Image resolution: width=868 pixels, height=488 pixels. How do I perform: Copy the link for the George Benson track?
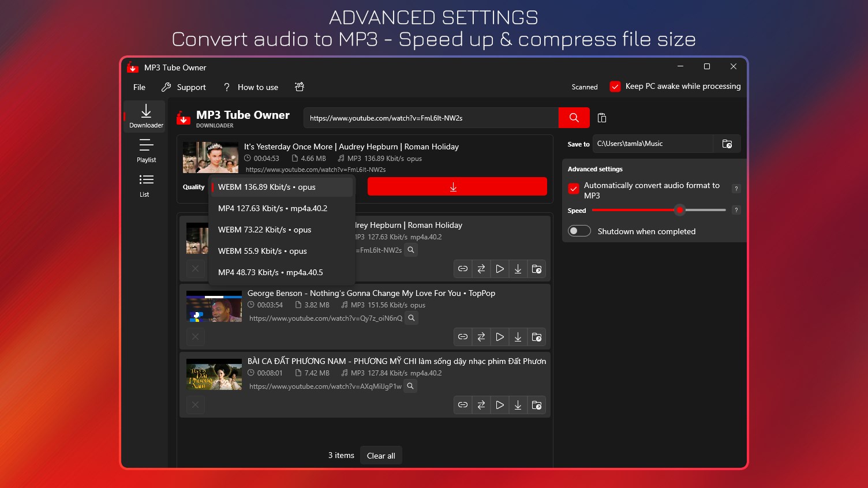coord(462,337)
